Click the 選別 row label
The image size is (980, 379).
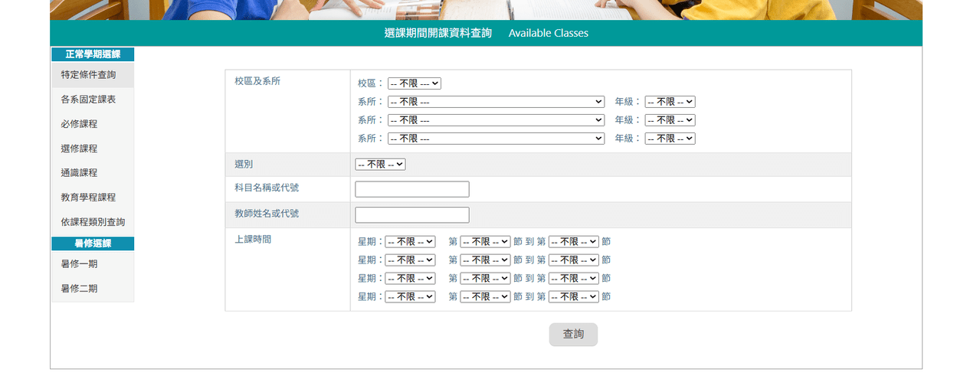[244, 164]
